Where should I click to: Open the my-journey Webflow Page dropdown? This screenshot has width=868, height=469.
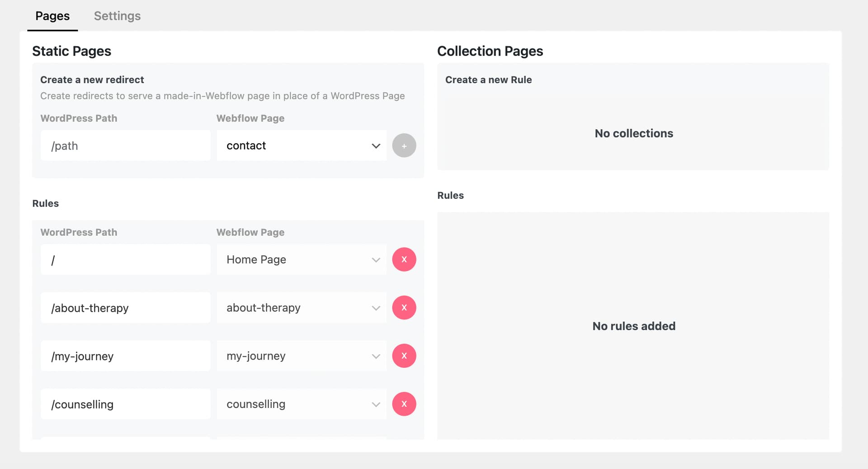[302, 356]
